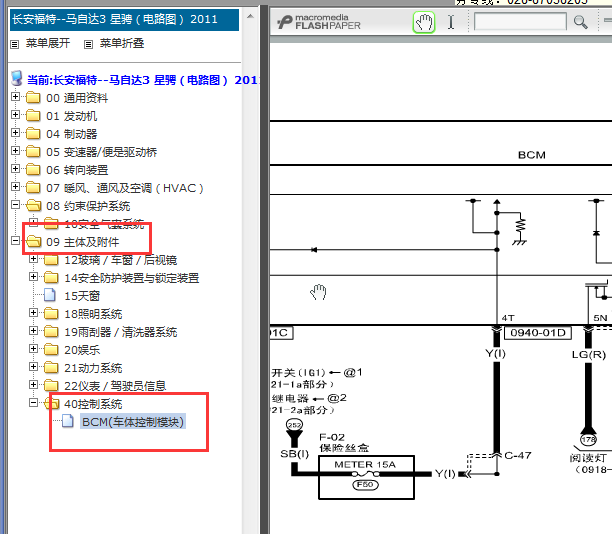Expand the 20娱乐 node
Image resolution: width=612 pixels, height=534 pixels.
pos(34,348)
